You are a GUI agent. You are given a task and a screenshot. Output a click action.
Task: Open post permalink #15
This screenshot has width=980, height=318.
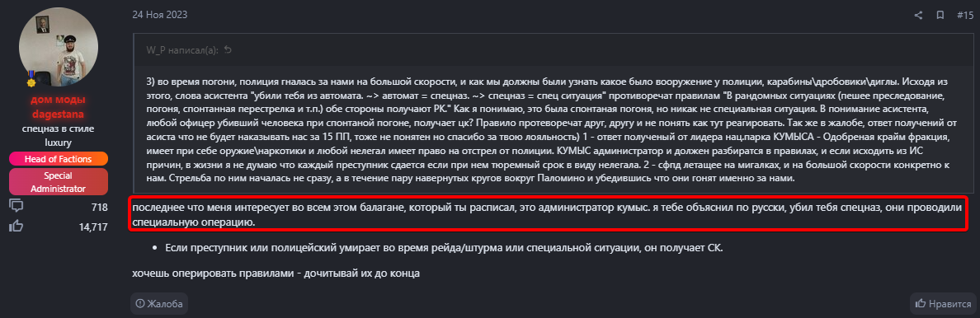965,15
